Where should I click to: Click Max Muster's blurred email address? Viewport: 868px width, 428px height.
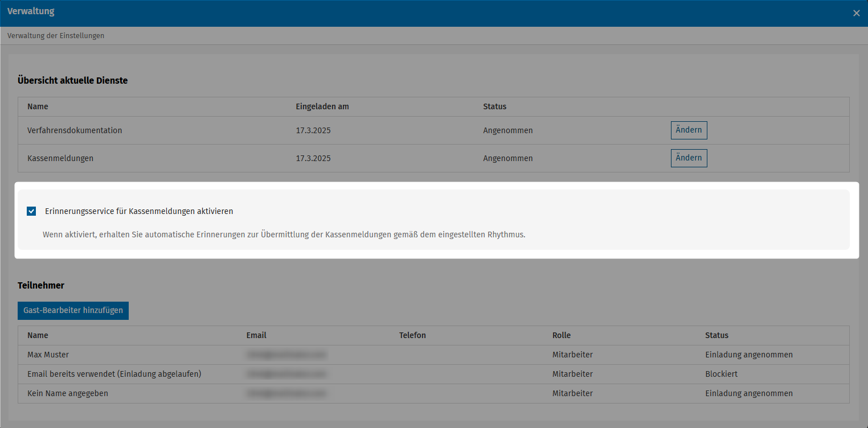click(x=286, y=355)
